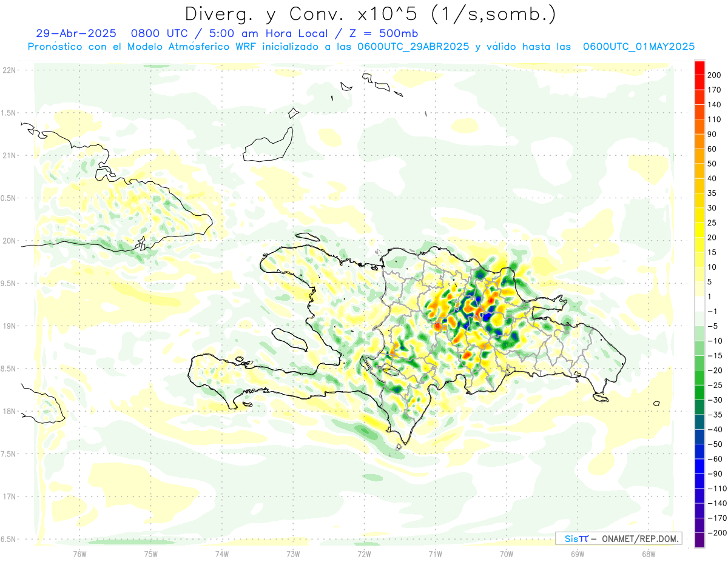728x562 pixels.
Task: Click the latitude label '18N'
Action: (9, 412)
